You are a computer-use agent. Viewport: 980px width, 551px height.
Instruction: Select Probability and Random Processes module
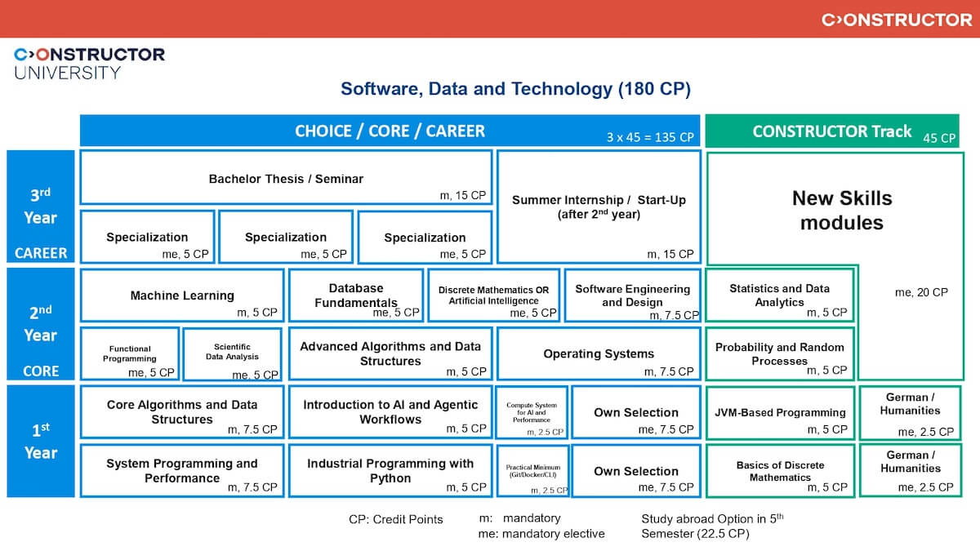(780, 354)
